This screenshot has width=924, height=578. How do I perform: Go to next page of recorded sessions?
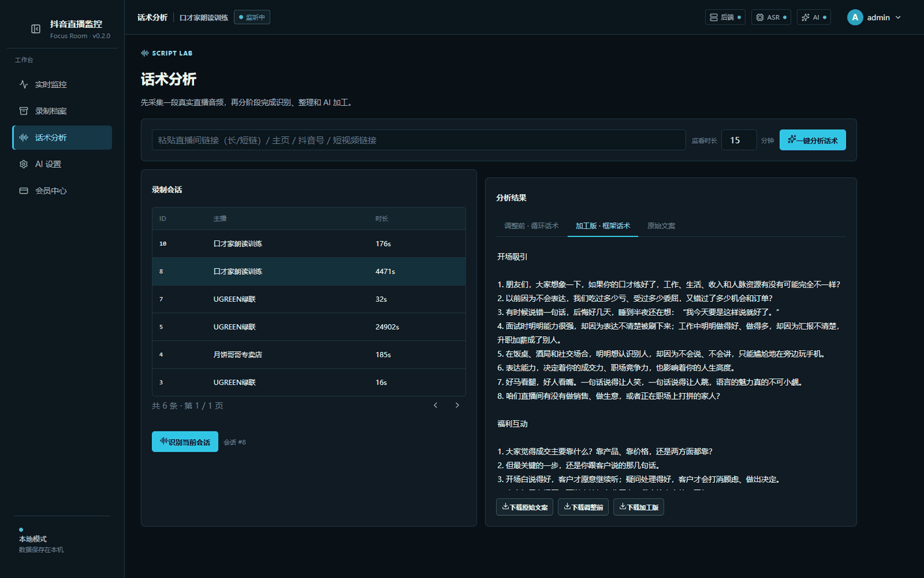(457, 406)
